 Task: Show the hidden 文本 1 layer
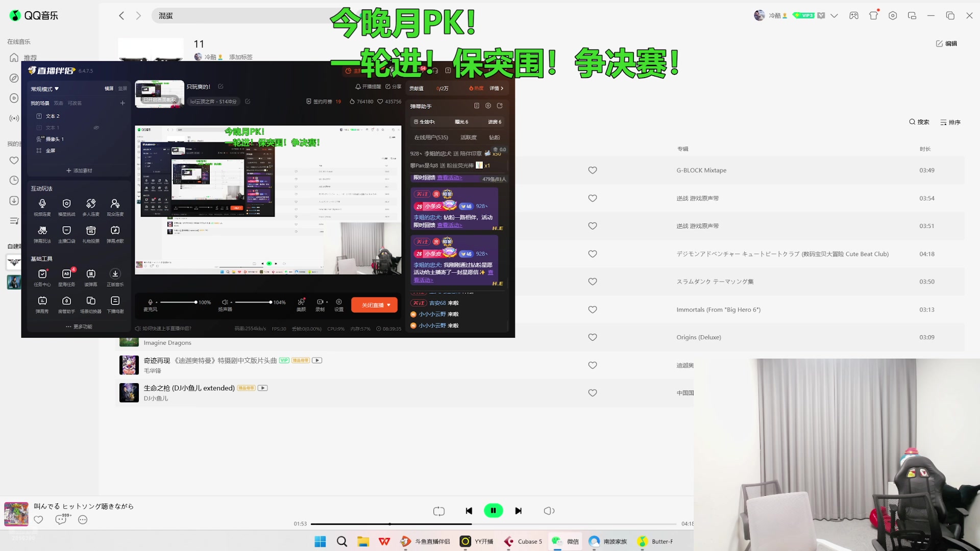96,128
